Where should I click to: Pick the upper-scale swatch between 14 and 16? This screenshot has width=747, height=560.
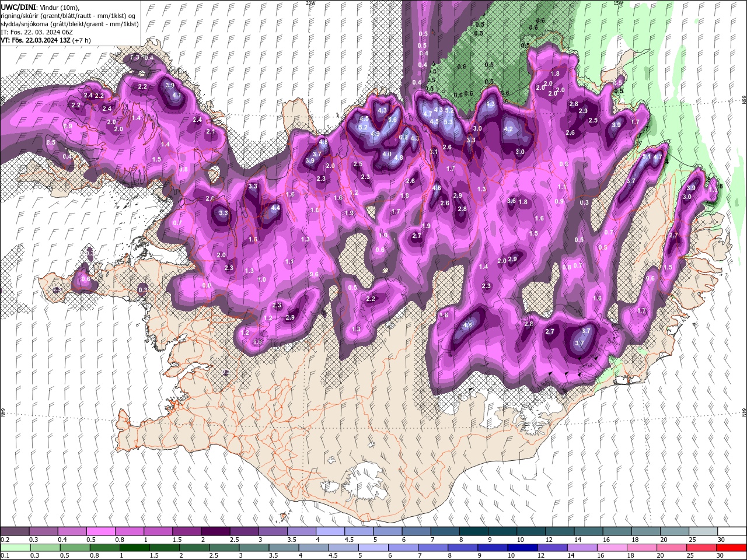[588, 531]
